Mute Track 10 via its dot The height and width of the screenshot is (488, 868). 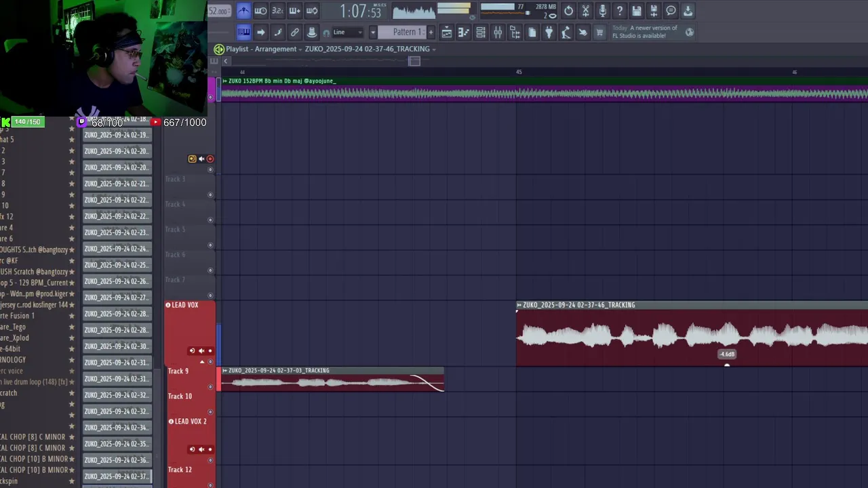pyautogui.click(x=210, y=411)
